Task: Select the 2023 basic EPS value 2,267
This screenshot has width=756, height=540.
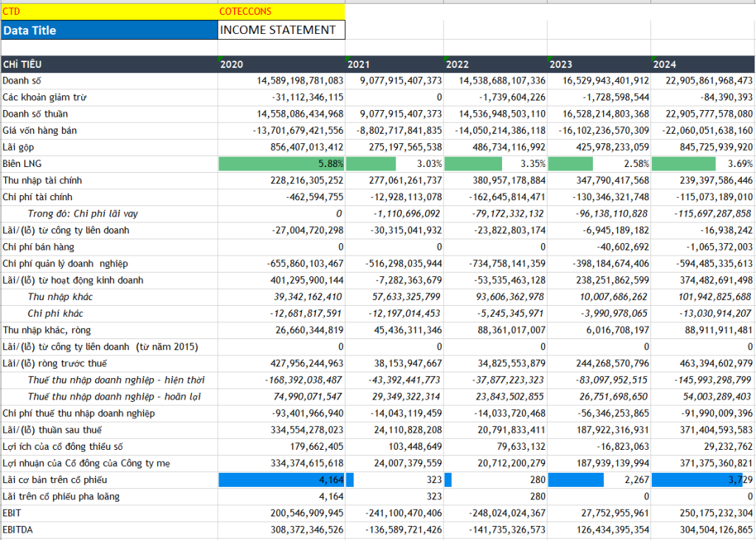Action: click(x=598, y=480)
